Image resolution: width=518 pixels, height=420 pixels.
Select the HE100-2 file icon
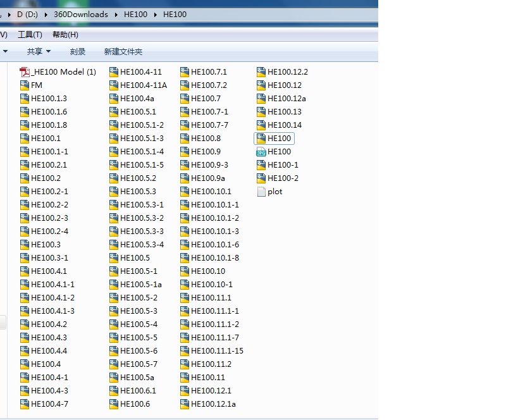261,178
